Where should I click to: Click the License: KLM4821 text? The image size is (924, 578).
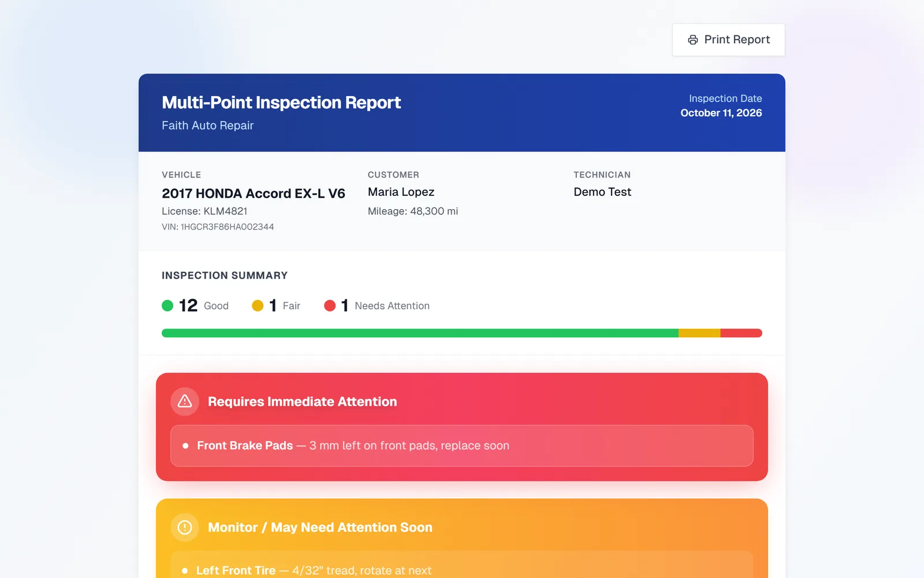click(x=204, y=211)
